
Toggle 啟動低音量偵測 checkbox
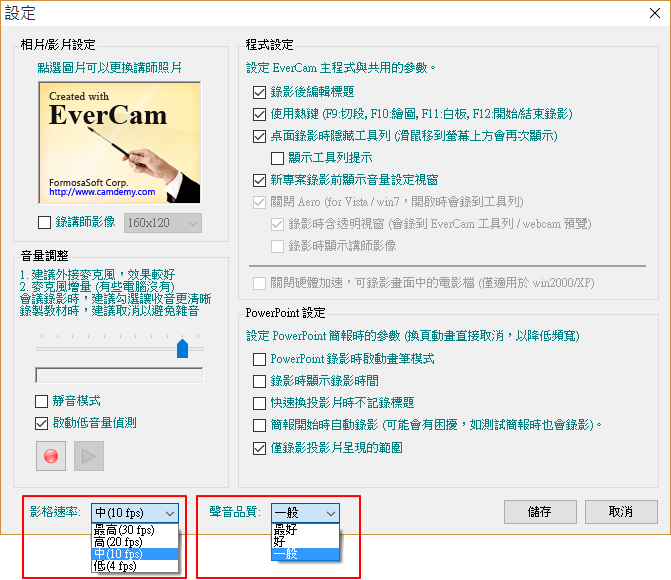[42, 424]
